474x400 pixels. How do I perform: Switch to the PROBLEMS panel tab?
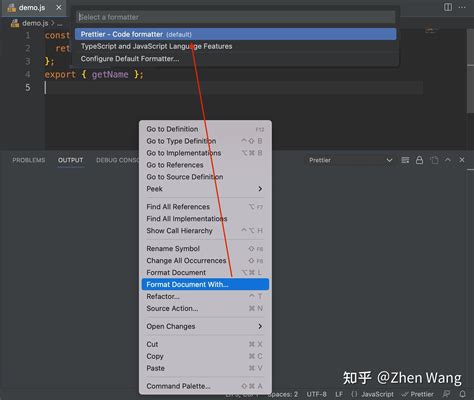(29, 160)
